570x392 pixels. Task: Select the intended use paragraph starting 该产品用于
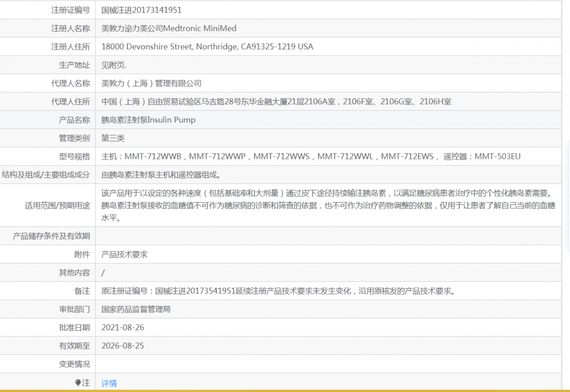329,206
